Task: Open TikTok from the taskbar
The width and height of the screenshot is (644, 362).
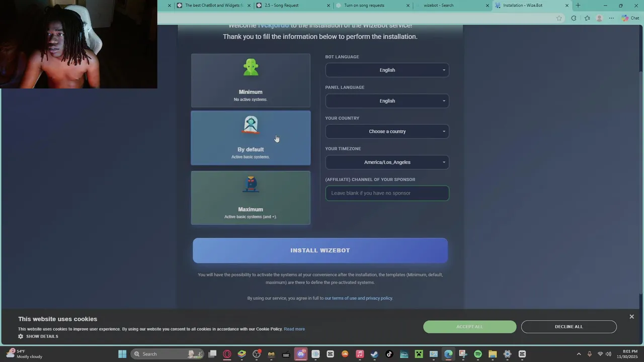Action: [x=389, y=354]
